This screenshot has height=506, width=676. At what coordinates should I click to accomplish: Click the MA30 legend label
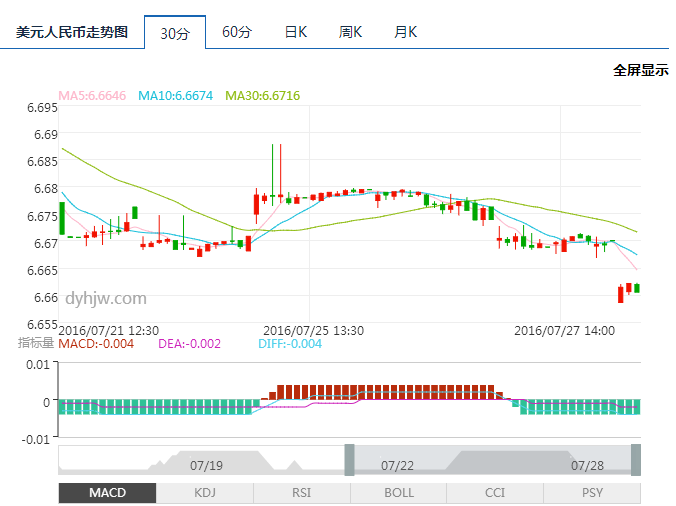click(x=262, y=96)
